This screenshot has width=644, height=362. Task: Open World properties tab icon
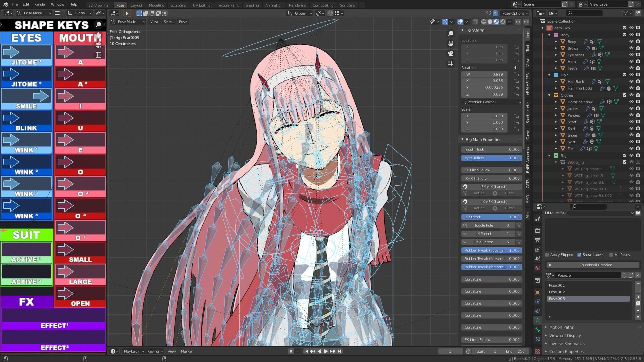(538, 268)
